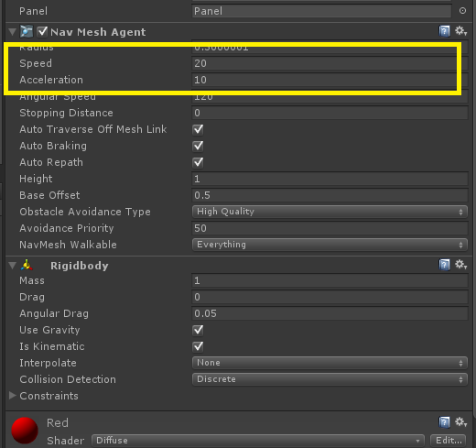Toggle Use Gravity checkbox
This screenshot has width=476, height=448.
click(198, 330)
